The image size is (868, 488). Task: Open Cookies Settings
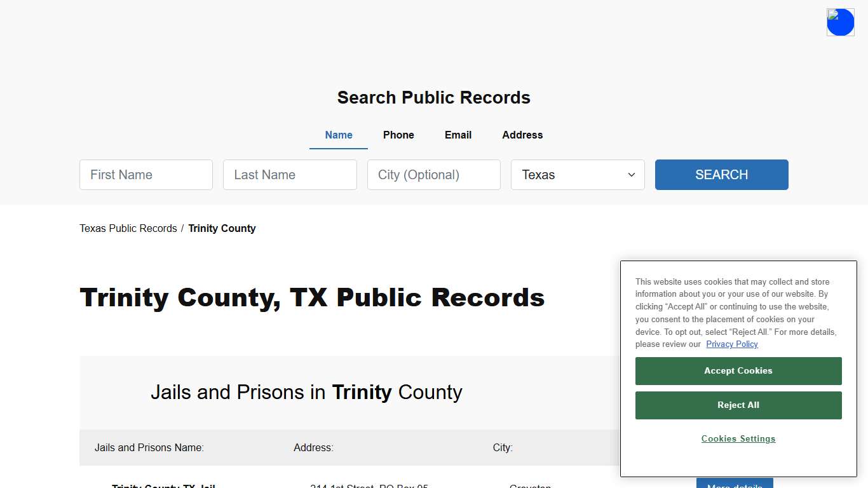click(738, 438)
